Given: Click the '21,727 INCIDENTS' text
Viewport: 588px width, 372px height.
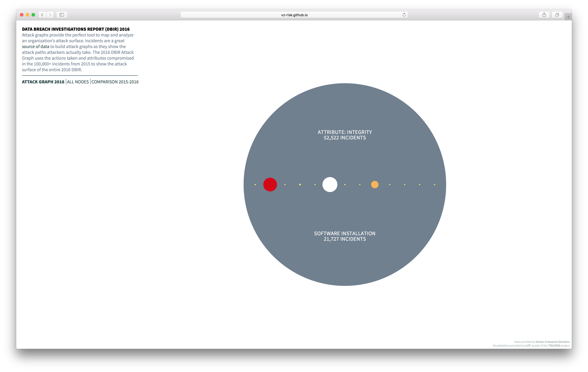Looking at the screenshot, I should (x=345, y=239).
